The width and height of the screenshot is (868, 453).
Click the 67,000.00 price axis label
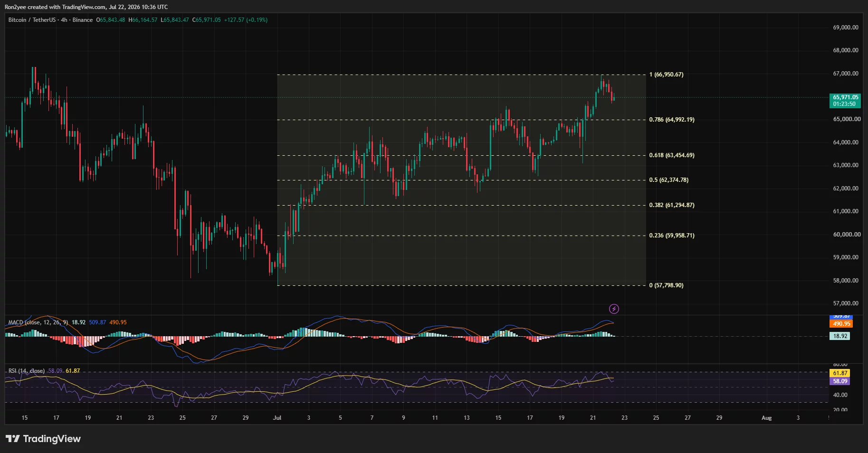846,74
